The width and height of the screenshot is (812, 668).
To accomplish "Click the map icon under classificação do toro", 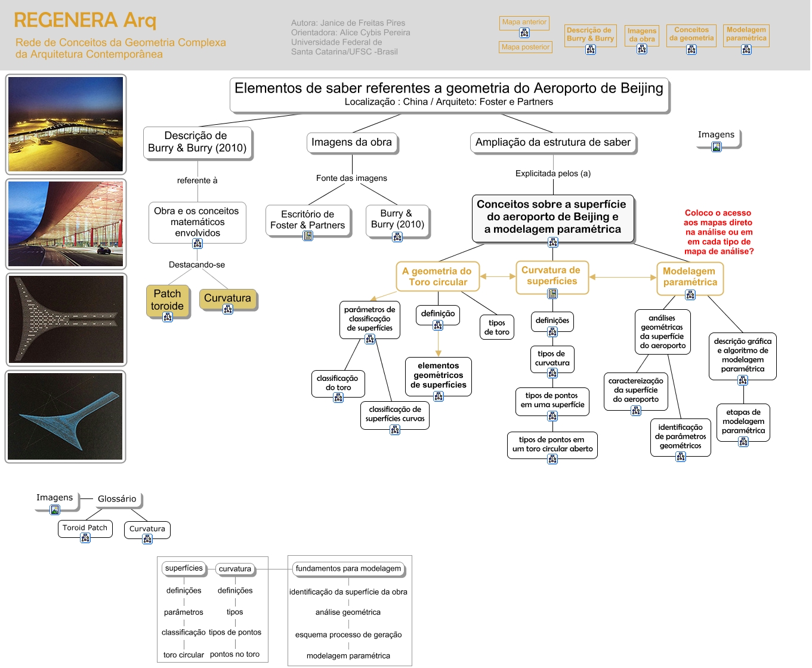I will tap(338, 398).
